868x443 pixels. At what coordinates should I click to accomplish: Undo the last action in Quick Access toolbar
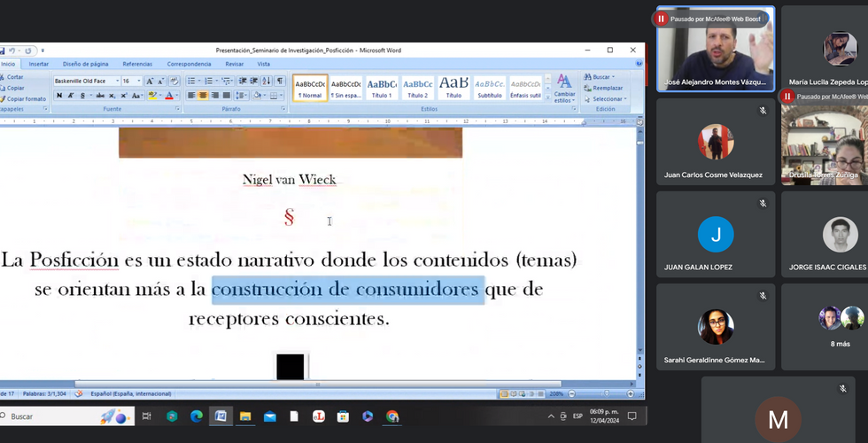(11, 51)
